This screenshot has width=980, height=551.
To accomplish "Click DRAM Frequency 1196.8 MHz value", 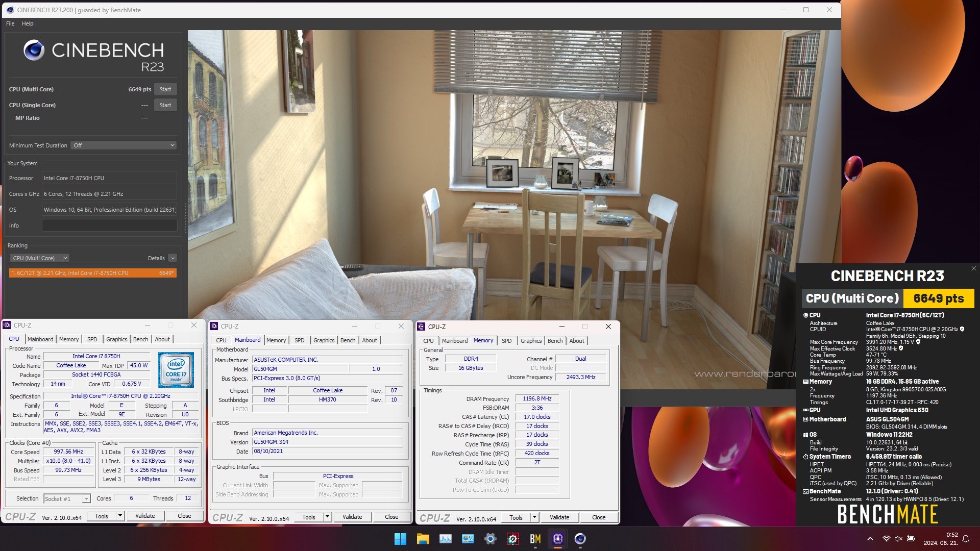I will [x=537, y=399].
